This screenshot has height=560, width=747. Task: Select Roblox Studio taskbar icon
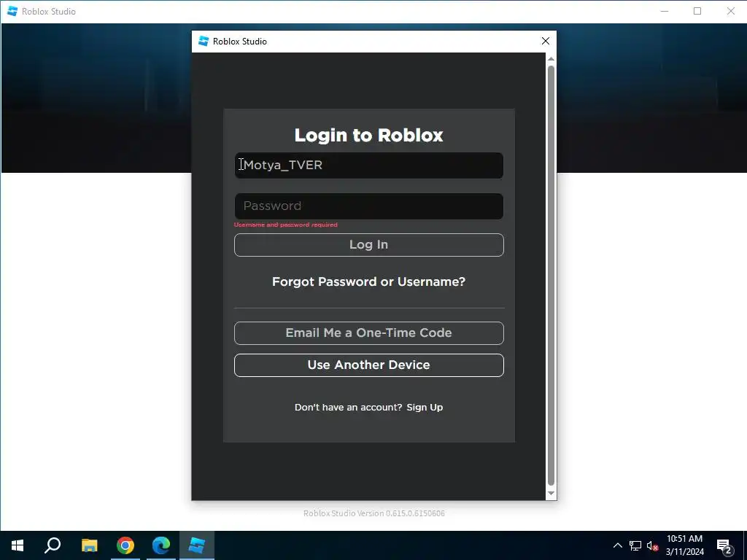(x=197, y=545)
